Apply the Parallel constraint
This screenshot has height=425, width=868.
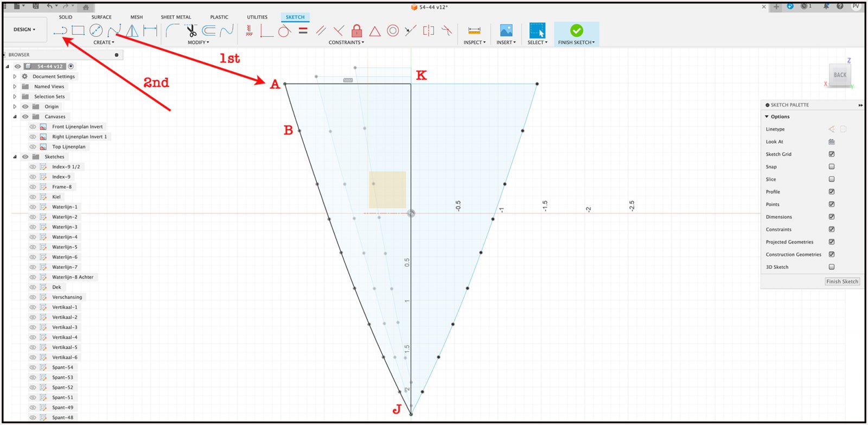pyautogui.click(x=321, y=30)
